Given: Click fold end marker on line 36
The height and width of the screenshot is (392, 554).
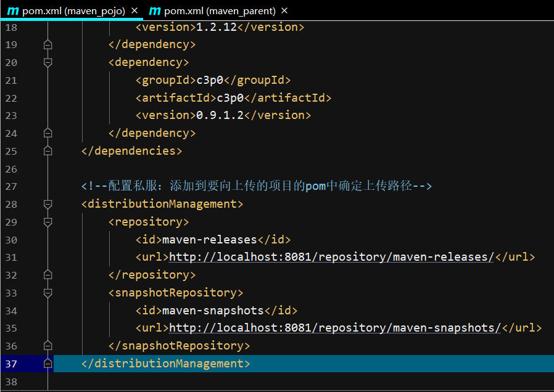Looking at the screenshot, I should tap(48, 346).
